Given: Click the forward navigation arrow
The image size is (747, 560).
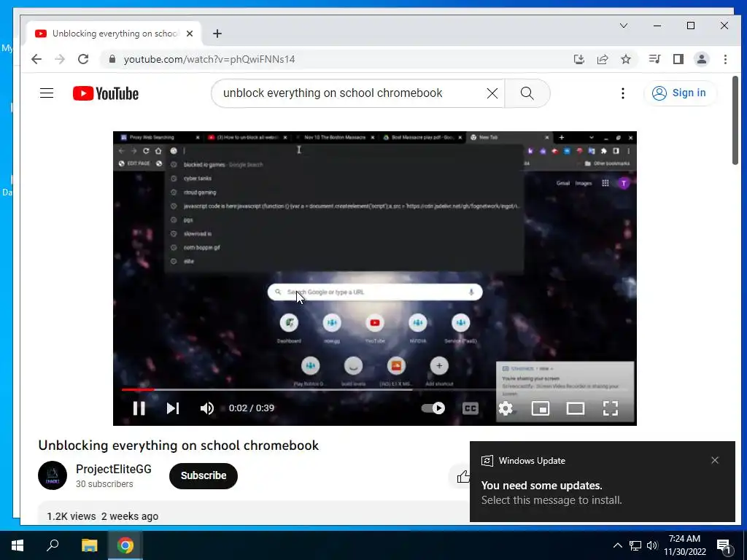Looking at the screenshot, I should pos(60,59).
